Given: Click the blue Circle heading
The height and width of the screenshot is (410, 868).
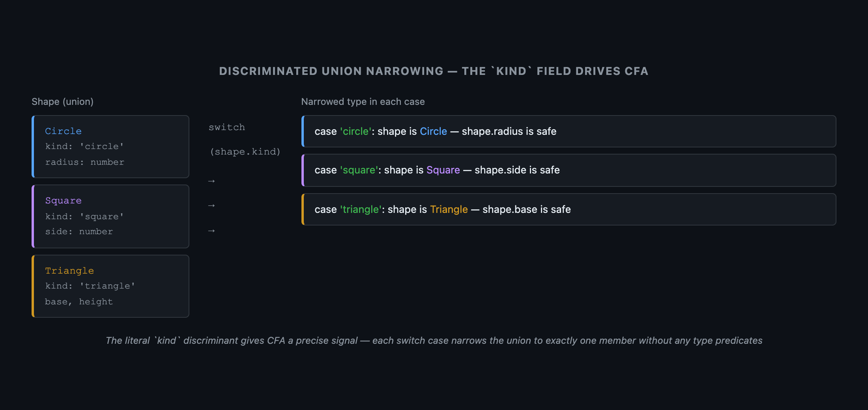Looking at the screenshot, I should [63, 131].
